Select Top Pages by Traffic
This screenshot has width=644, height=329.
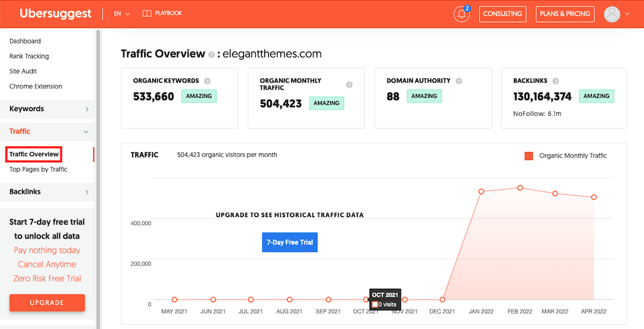pos(38,169)
